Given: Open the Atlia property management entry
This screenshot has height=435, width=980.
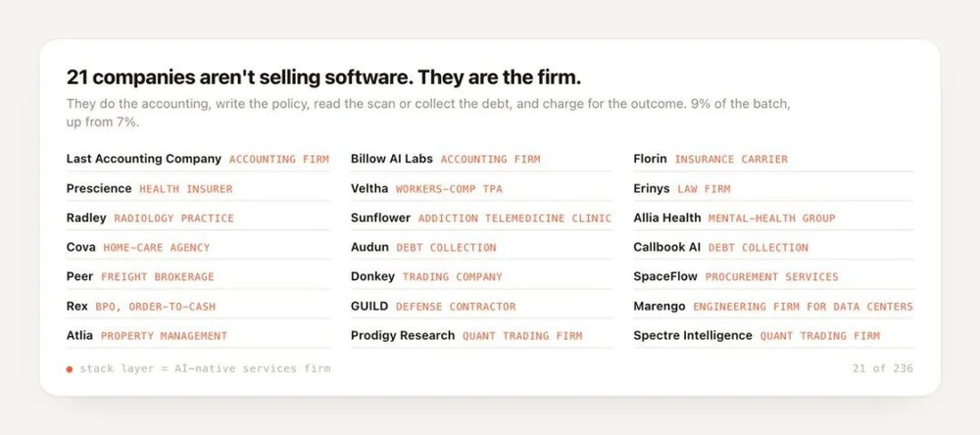Looking at the screenshot, I should (198, 336).
